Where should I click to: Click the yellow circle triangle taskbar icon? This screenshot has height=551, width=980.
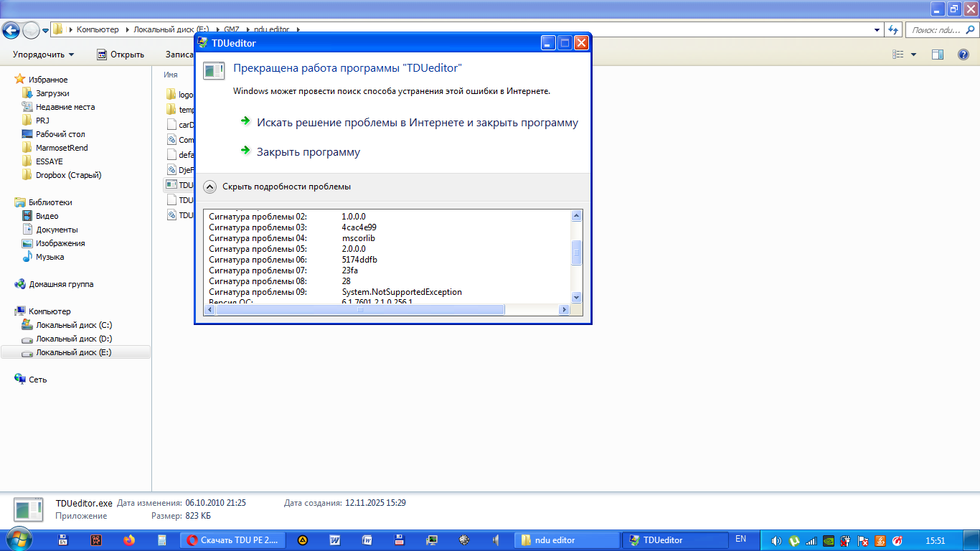point(303,540)
